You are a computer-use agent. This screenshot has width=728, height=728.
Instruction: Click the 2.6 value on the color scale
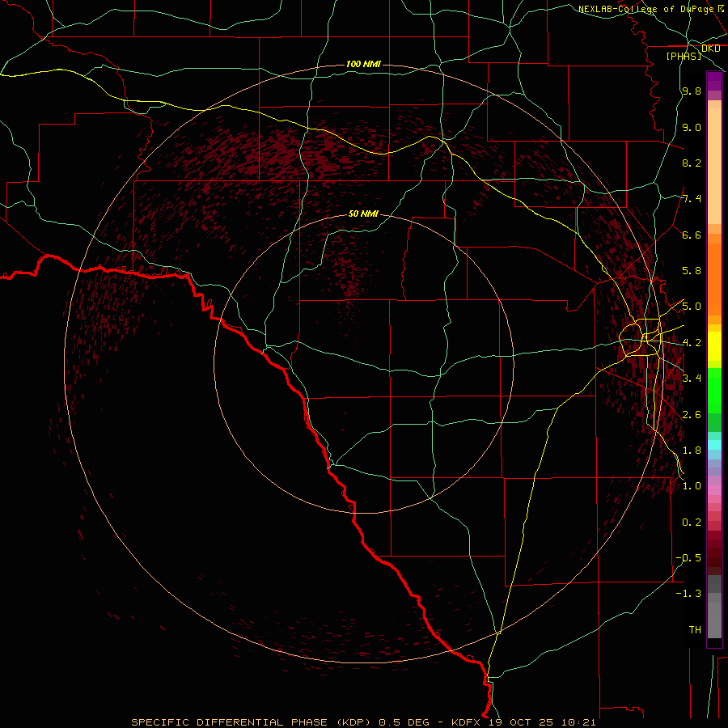[x=692, y=415]
